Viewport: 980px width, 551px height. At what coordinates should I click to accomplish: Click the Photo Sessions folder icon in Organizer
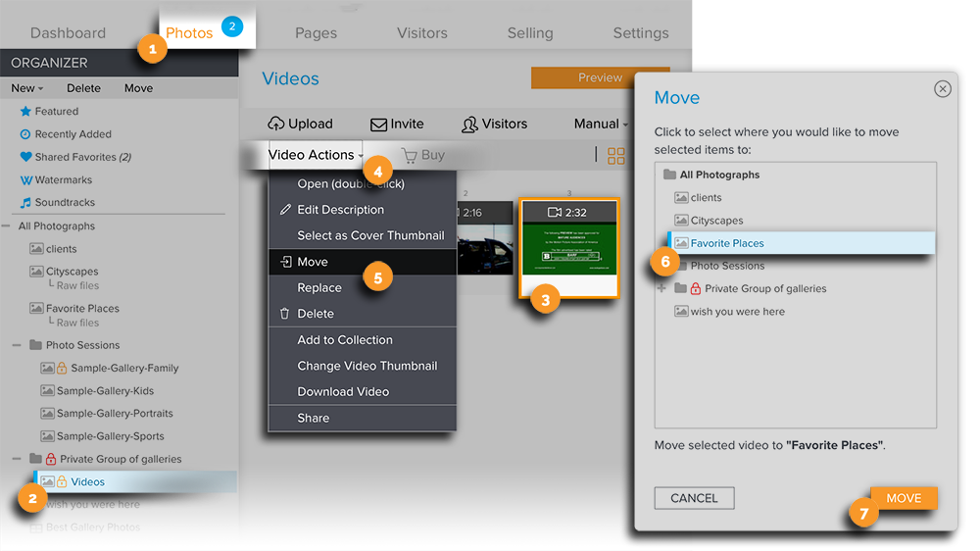pos(35,345)
